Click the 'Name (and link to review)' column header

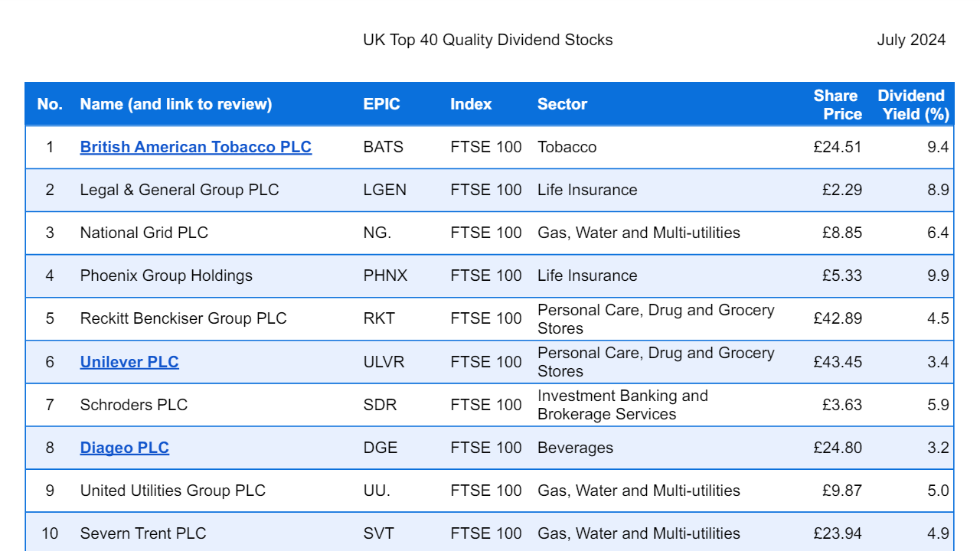click(176, 104)
